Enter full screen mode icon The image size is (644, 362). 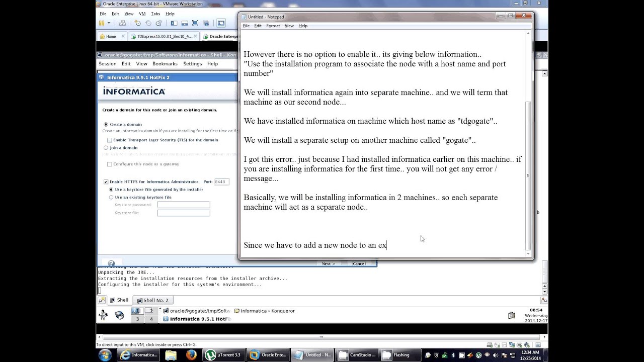(195, 23)
